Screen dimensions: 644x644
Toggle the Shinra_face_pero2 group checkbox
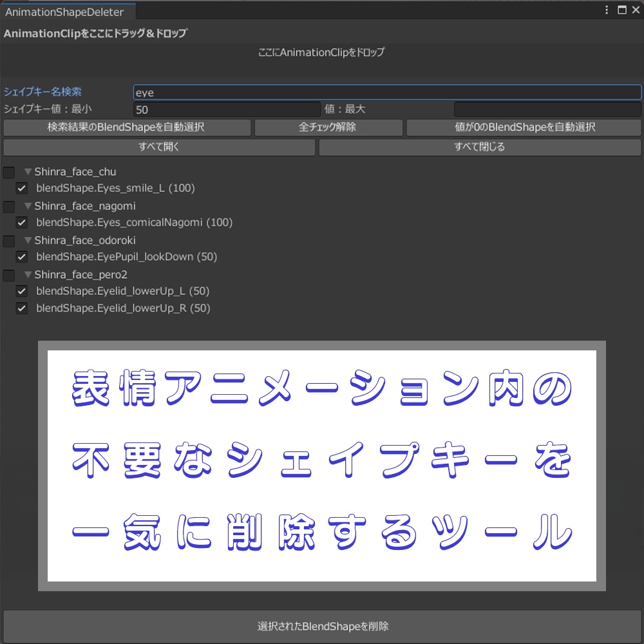click(9, 275)
